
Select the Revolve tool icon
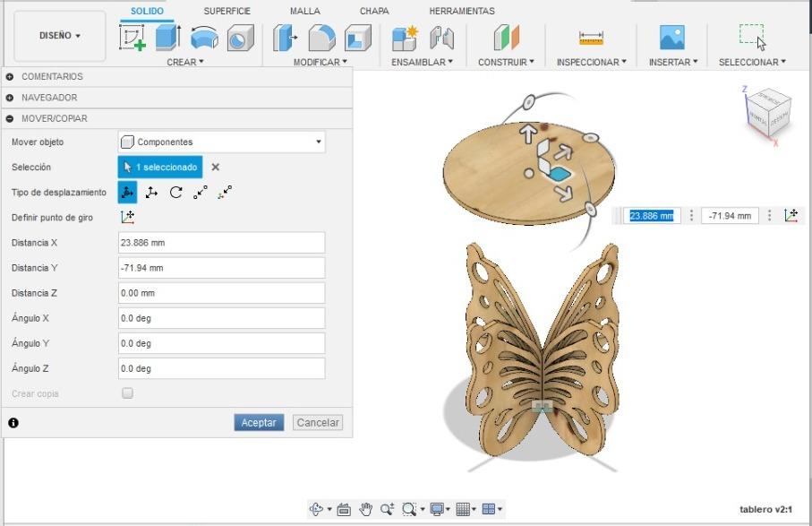tap(204, 38)
